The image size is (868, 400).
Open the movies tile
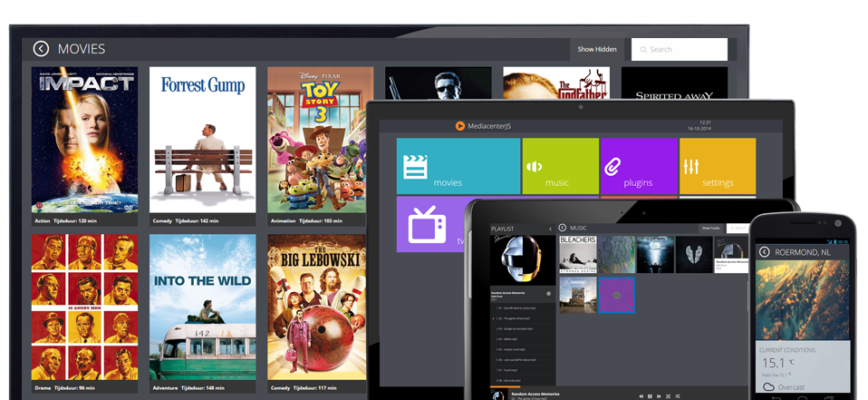tap(458, 166)
